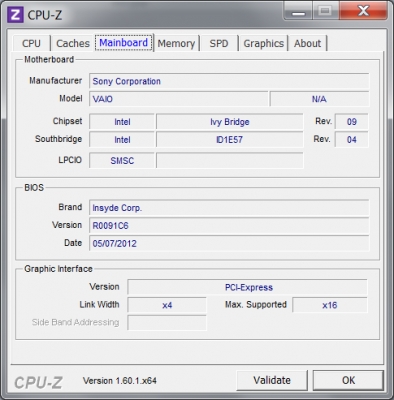Click the Ivy Bridge chipset field
This screenshot has width=394, height=400.
tap(230, 122)
